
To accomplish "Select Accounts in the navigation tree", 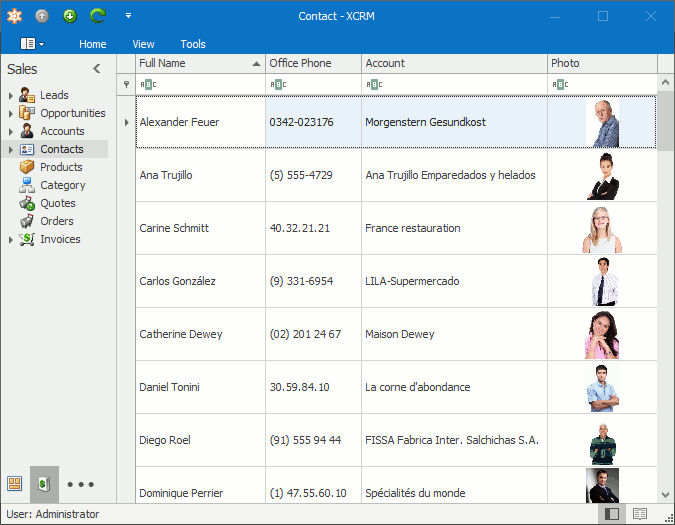I will point(62,131).
